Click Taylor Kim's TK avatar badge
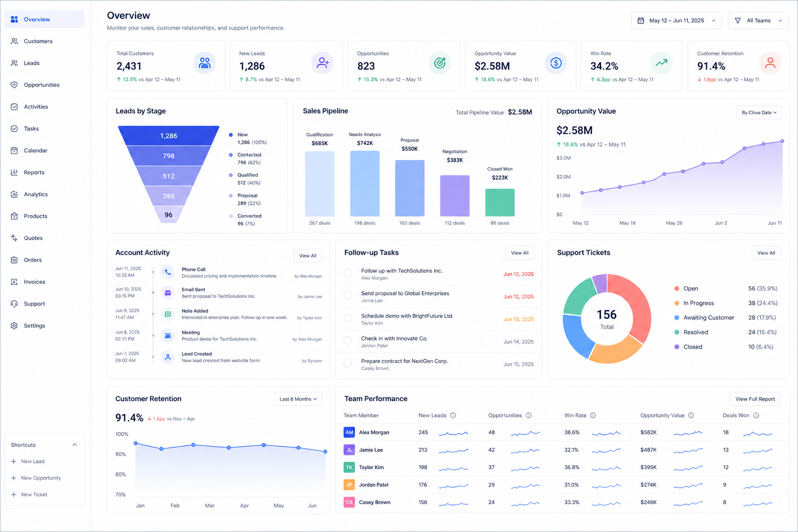Image resolution: width=798 pixels, height=532 pixels. pyautogui.click(x=349, y=468)
